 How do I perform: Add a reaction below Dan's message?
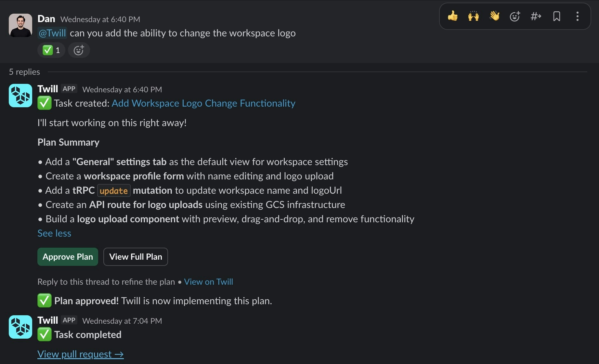pyautogui.click(x=78, y=50)
